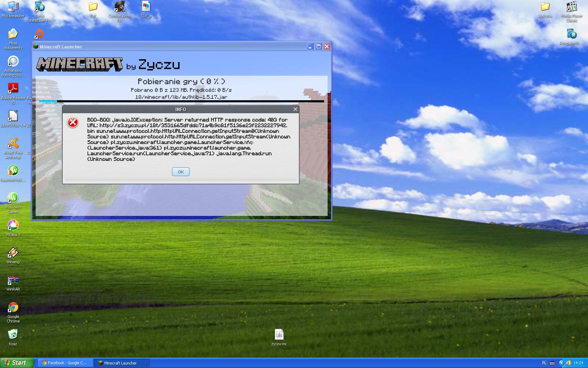Select the haunted-hot... game shortcut
The width and height of the screenshot is (588, 368).
tap(13, 173)
